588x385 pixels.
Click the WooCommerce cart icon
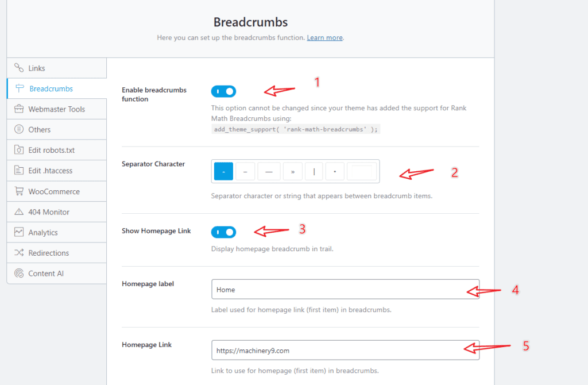pos(19,191)
